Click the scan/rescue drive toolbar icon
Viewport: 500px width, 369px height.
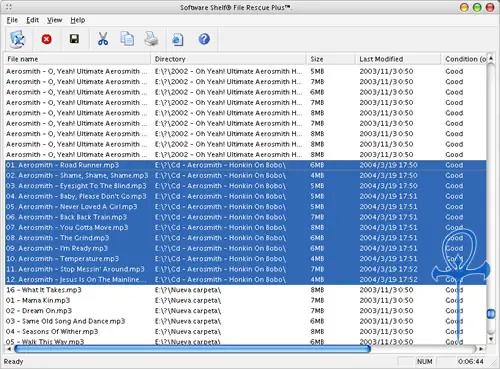click(17, 39)
